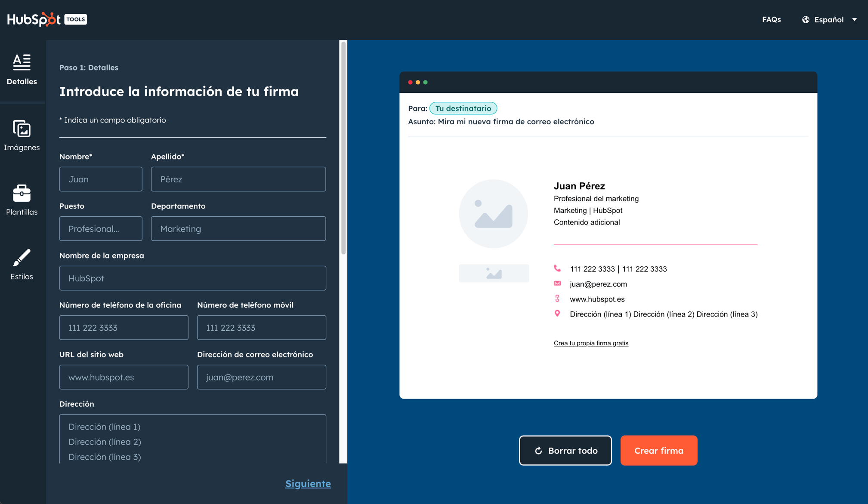Click the Juan Pérez name in preview
The width and height of the screenshot is (868, 504).
579,186
